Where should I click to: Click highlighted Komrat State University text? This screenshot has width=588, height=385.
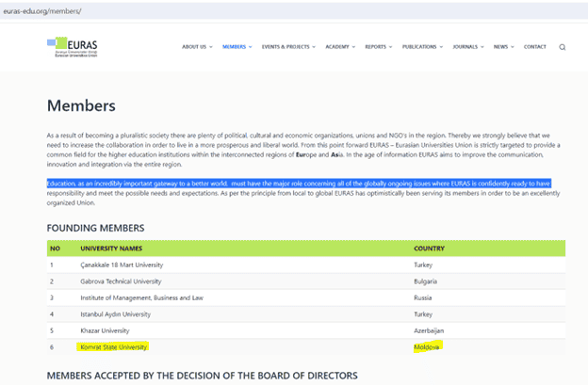(114, 347)
